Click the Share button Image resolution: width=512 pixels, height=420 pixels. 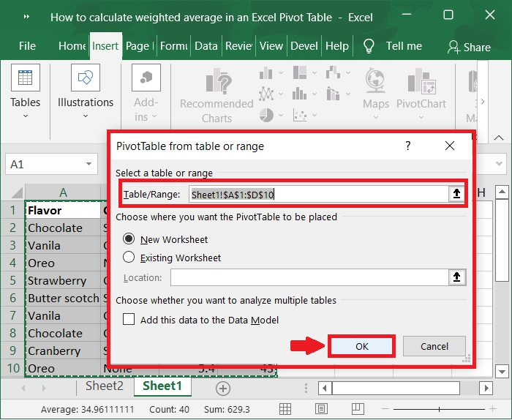point(469,47)
